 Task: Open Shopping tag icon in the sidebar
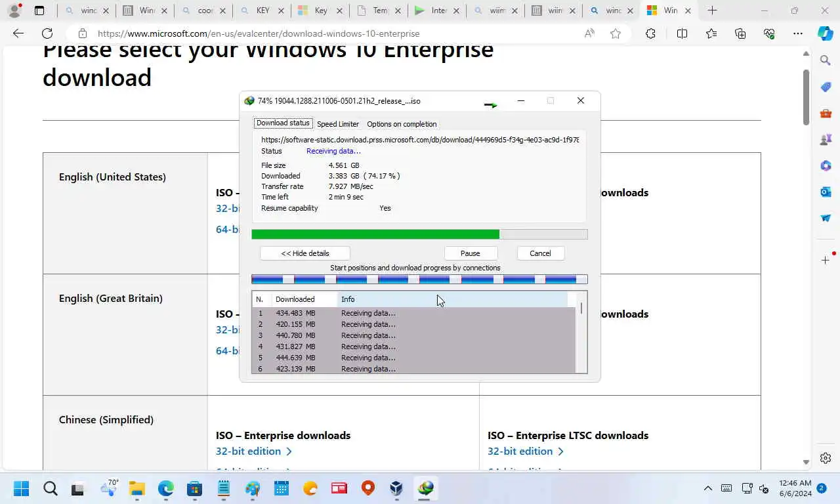[826, 87]
